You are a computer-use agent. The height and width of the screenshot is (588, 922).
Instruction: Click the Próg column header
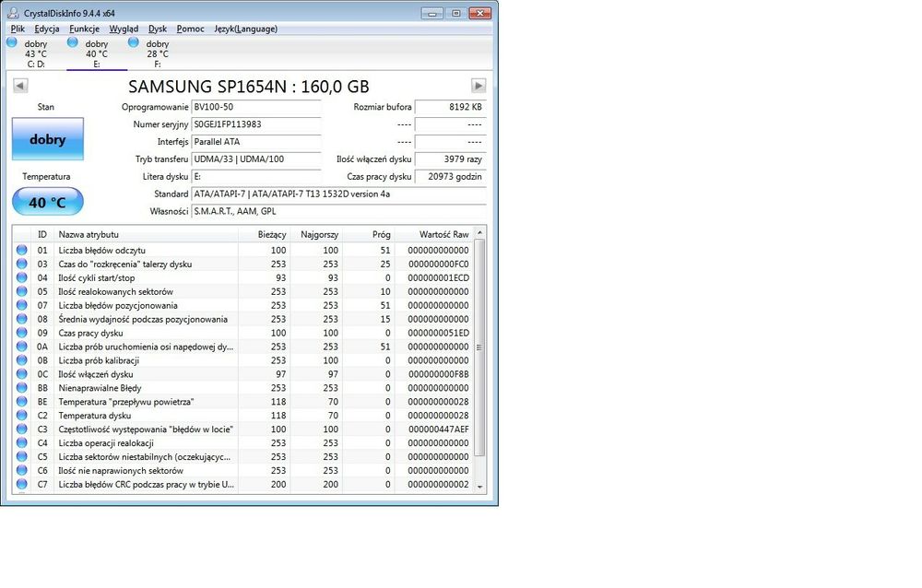point(368,234)
